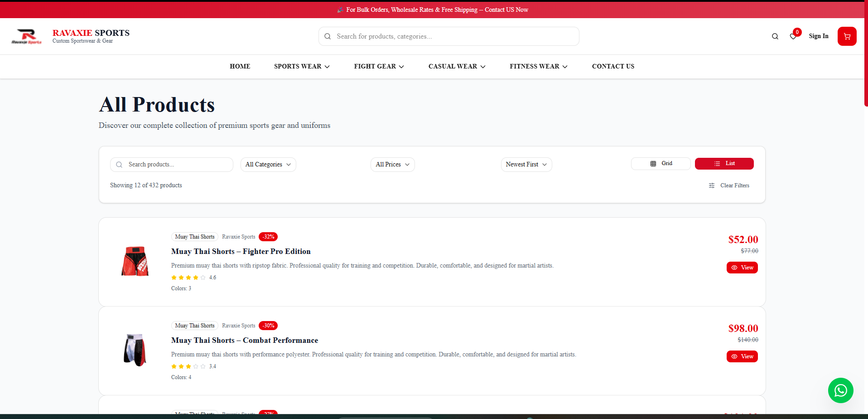View Muay Thai Shorts Fighter Pro Edition
The width and height of the screenshot is (868, 419).
742,268
